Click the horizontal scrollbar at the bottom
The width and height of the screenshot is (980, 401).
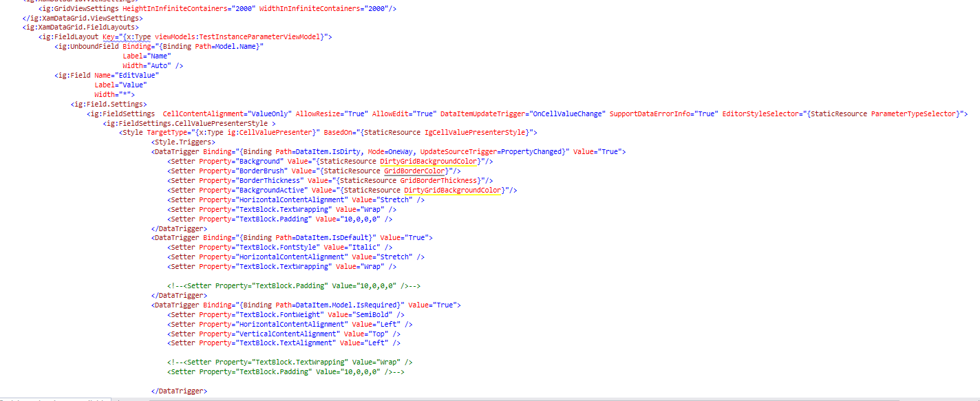[482, 399]
